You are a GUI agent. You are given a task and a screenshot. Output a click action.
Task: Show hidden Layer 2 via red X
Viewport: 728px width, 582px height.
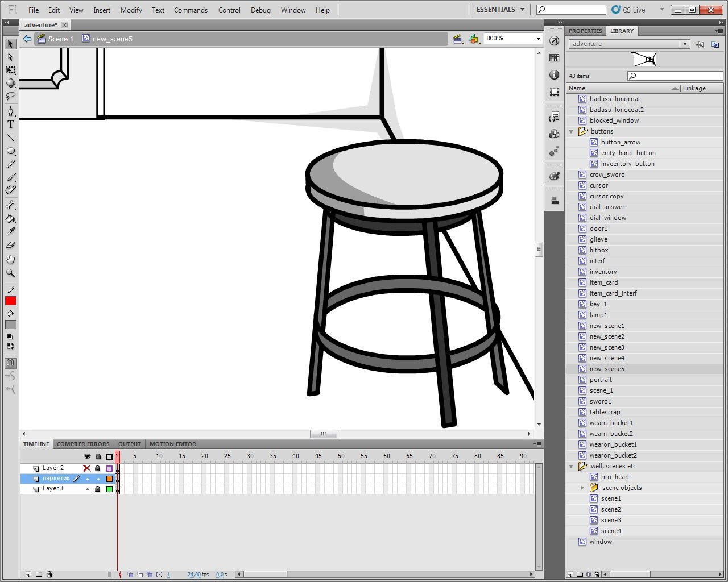pos(87,468)
